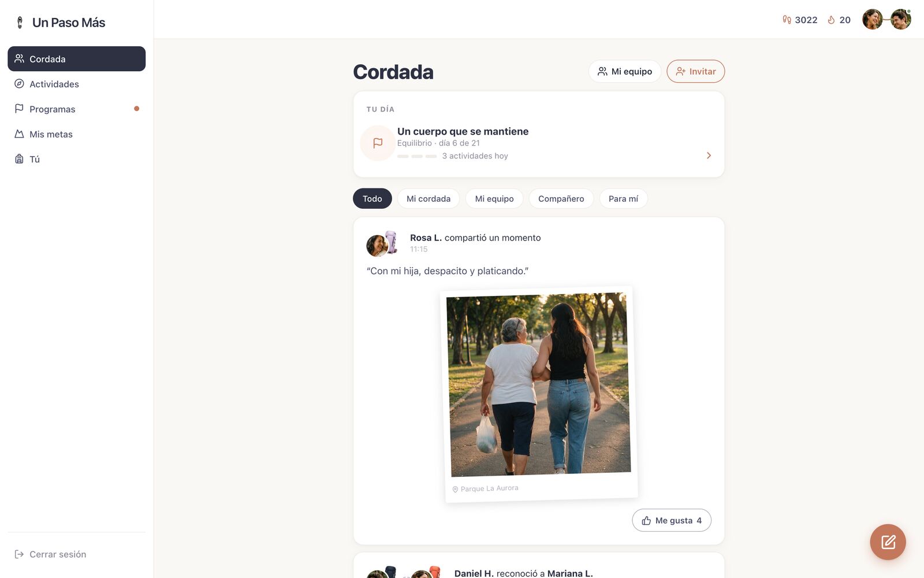Click the footsteps icon next to 3022

tap(787, 20)
